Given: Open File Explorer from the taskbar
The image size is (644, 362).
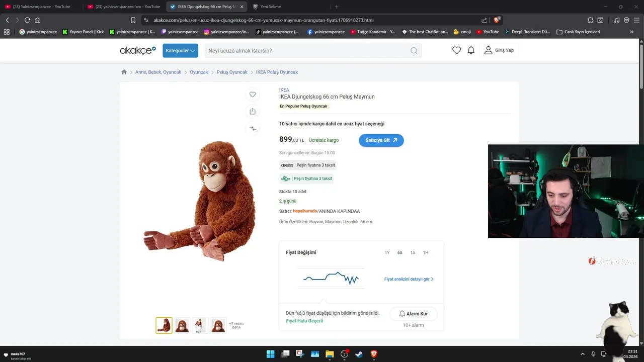Looking at the screenshot, I should tap(329, 354).
